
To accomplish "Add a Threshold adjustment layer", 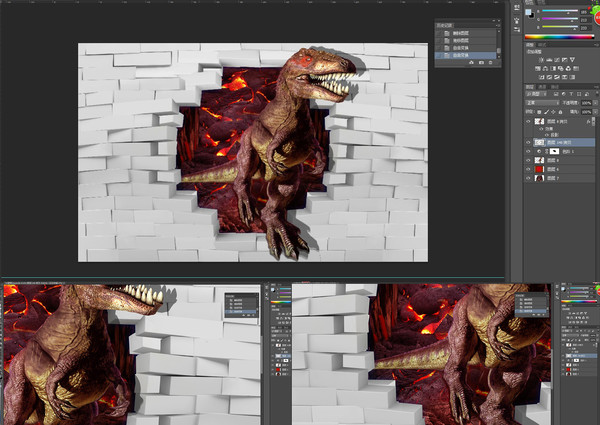I will [557, 77].
